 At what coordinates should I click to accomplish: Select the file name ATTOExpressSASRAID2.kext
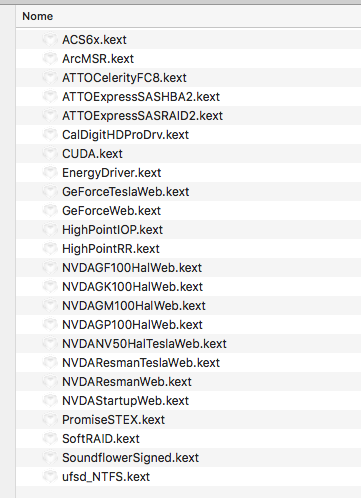click(x=142, y=116)
